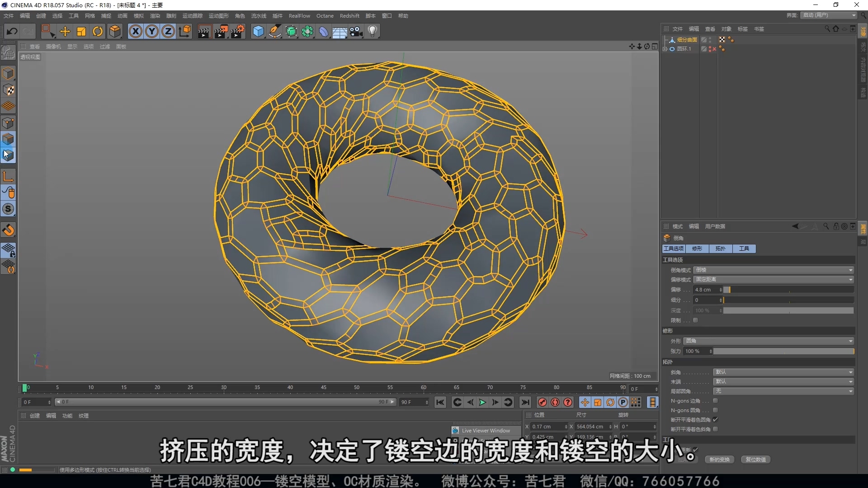Image resolution: width=868 pixels, height=488 pixels.
Task: Open the Redshift menu
Action: [x=349, y=16]
